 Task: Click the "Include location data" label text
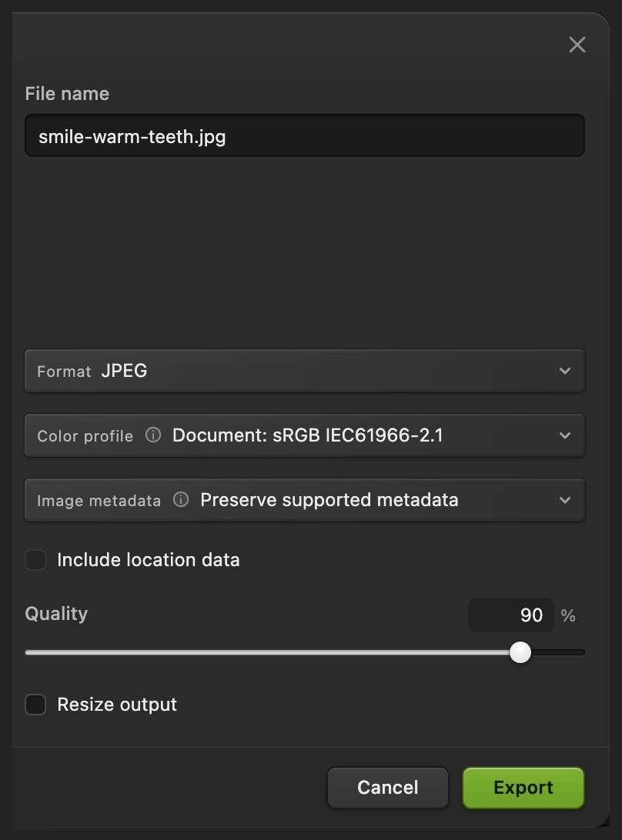(x=149, y=560)
